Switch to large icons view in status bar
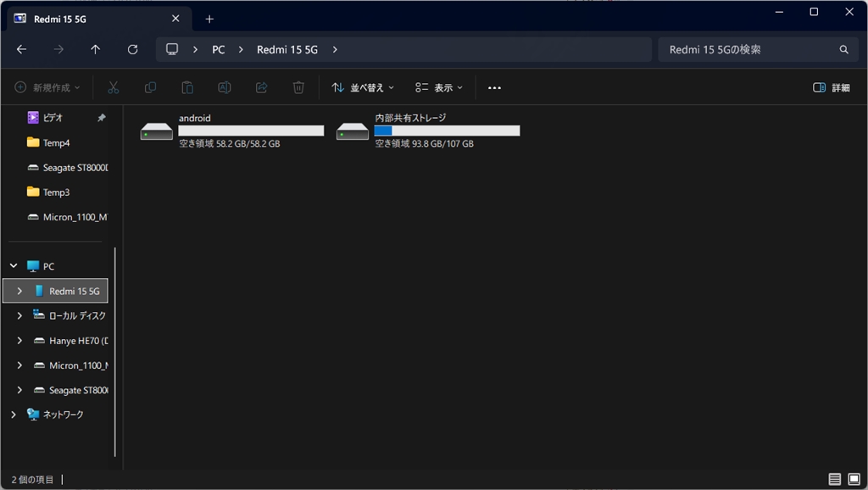The width and height of the screenshot is (868, 490). pyautogui.click(x=854, y=479)
